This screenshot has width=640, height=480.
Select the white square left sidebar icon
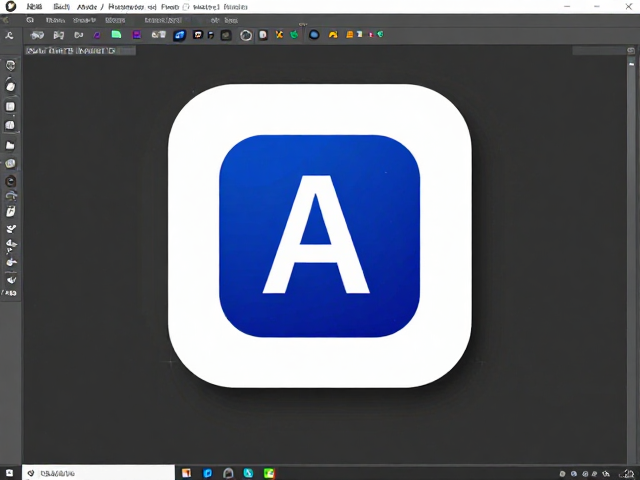tap(10, 107)
